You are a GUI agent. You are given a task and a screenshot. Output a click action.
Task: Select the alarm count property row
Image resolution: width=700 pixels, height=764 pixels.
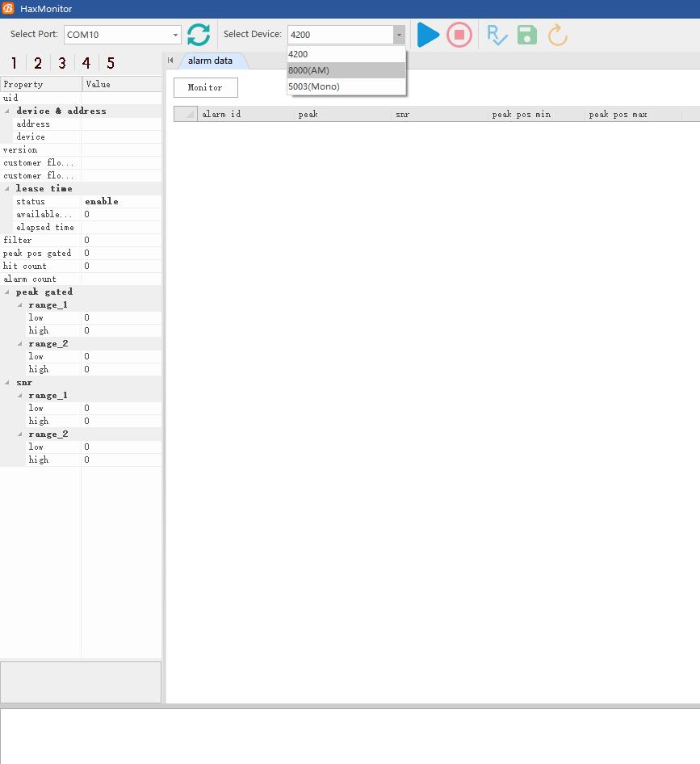point(81,279)
